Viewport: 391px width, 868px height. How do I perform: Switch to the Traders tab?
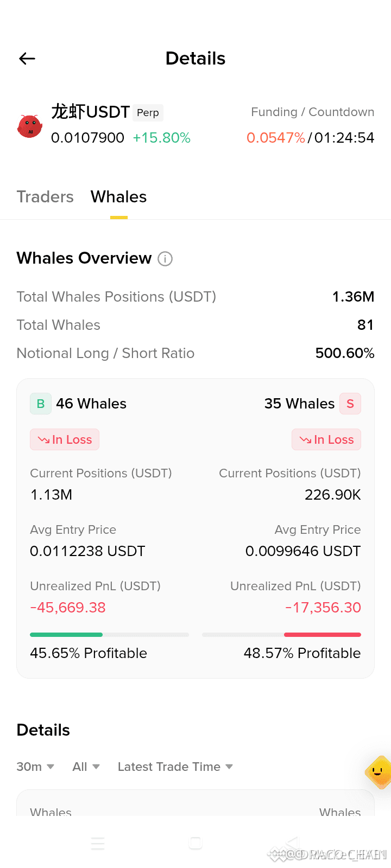click(45, 196)
